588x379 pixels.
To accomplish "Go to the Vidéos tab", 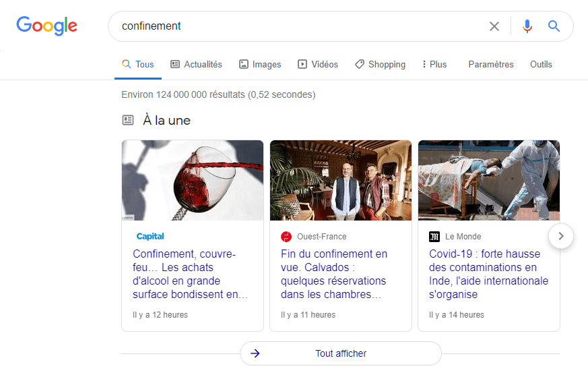I will pos(318,64).
